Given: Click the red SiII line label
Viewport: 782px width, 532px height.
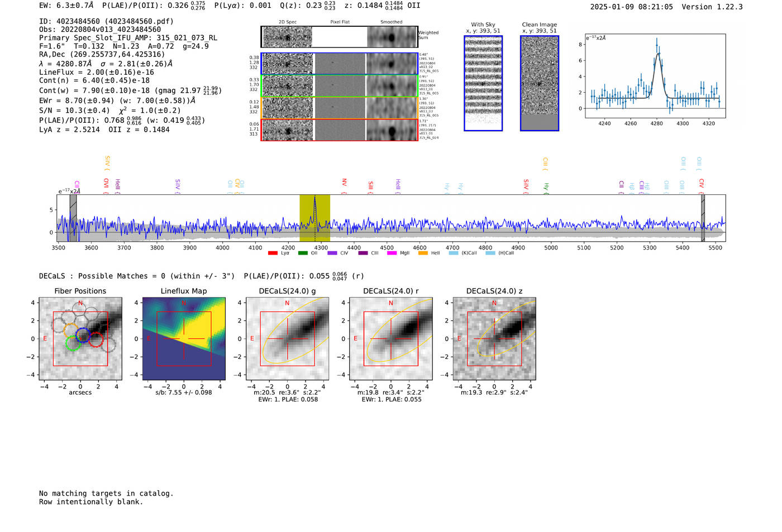Looking at the screenshot, I should click(x=370, y=187).
